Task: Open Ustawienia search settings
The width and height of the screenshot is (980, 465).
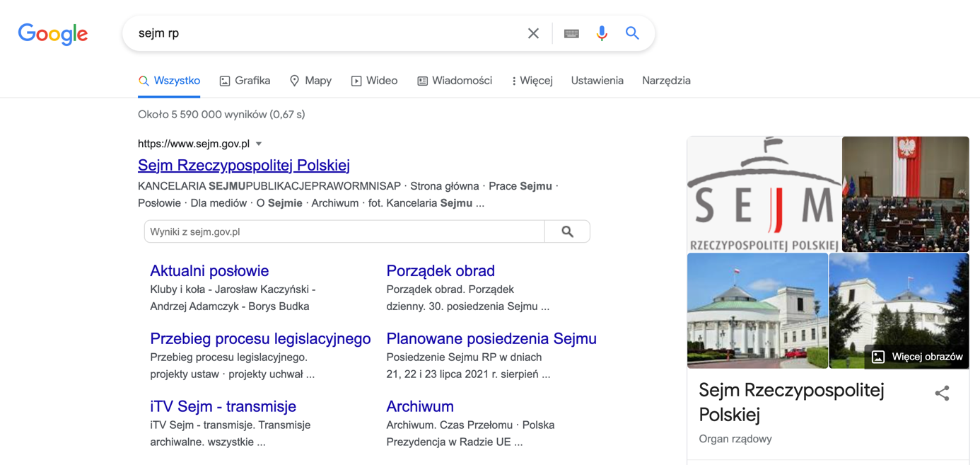Action: pos(597,81)
